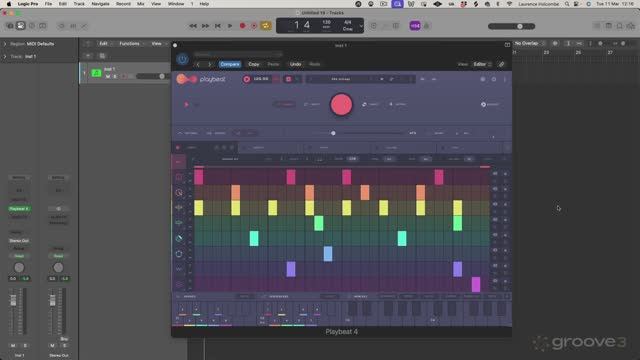Toggle first pink step in top lane
Screen dimensions: 640x360
click(199, 177)
